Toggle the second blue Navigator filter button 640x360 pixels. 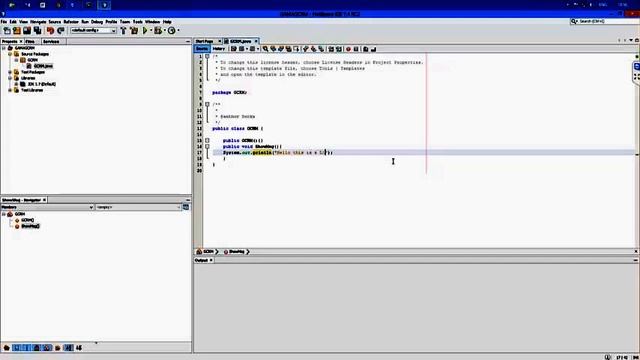point(27,348)
